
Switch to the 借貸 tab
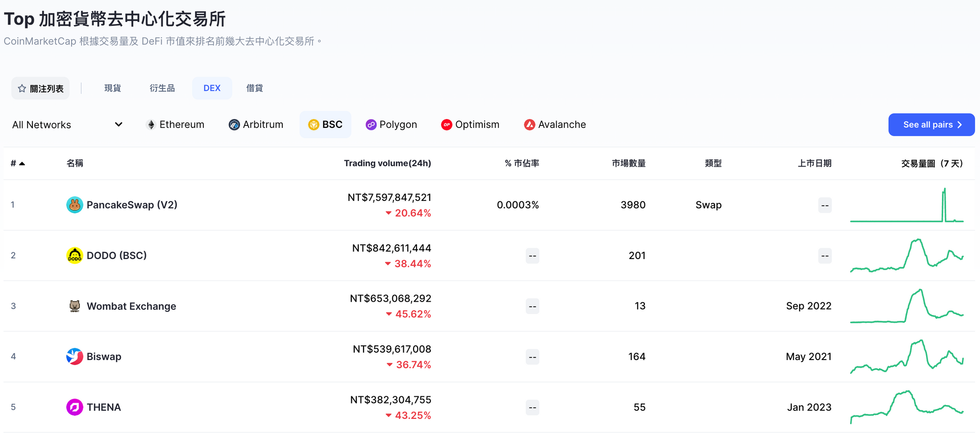tap(255, 88)
